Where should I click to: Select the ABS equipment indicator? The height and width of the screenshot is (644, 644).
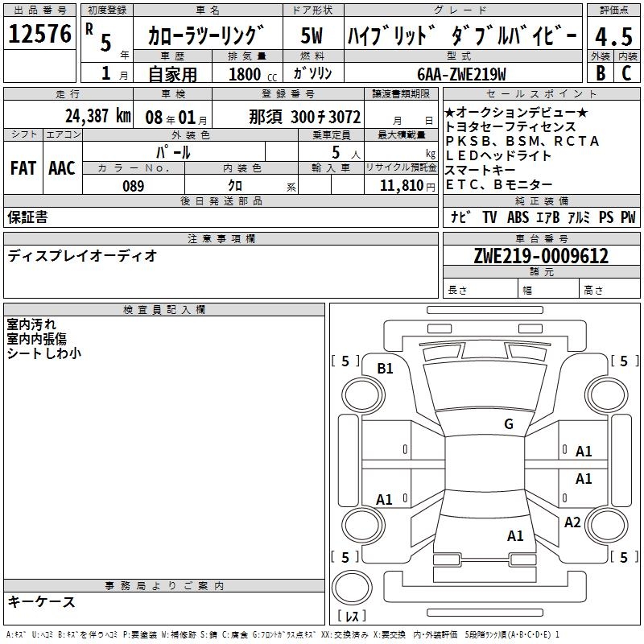(x=518, y=217)
